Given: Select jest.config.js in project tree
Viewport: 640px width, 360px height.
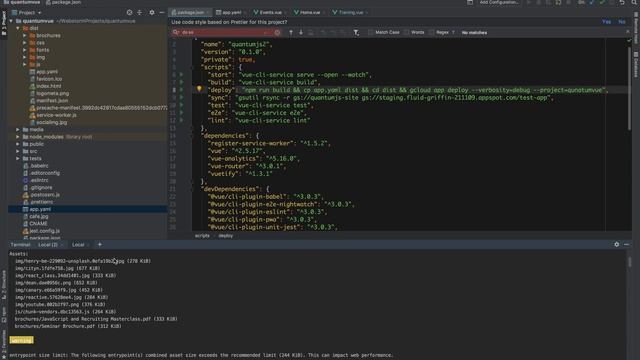Looking at the screenshot, I should click(x=44, y=231).
